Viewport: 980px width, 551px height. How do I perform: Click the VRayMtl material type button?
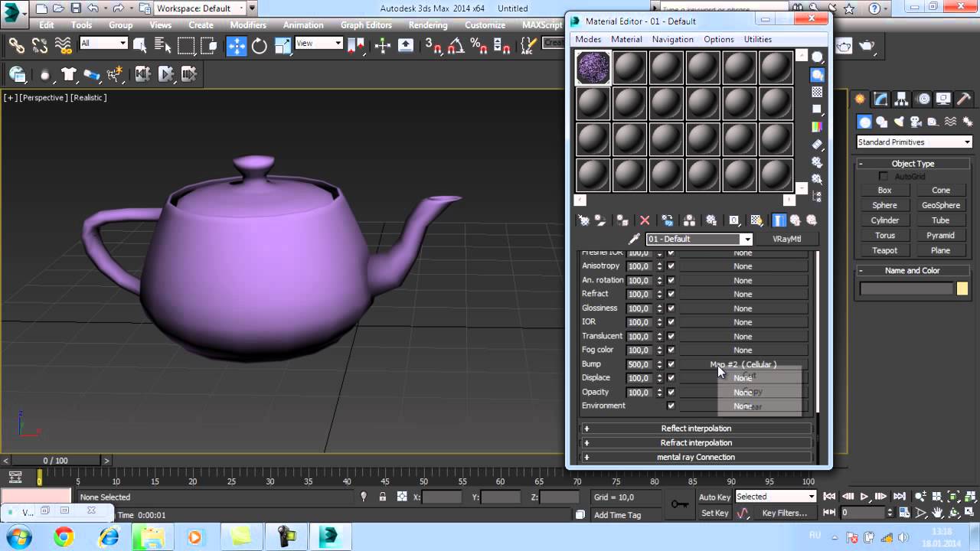tap(786, 239)
